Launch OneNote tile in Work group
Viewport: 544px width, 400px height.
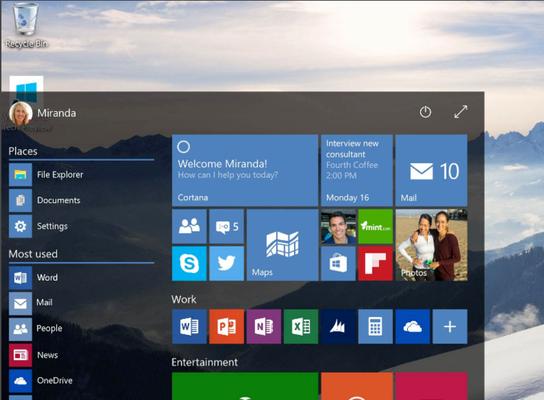tap(264, 326)
